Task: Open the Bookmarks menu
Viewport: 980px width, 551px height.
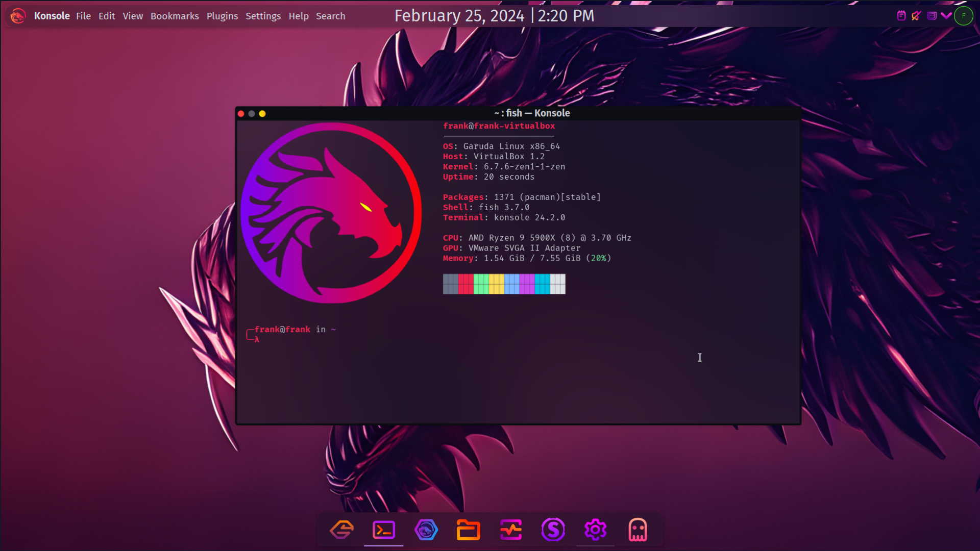Action: (x=175, y=16)
